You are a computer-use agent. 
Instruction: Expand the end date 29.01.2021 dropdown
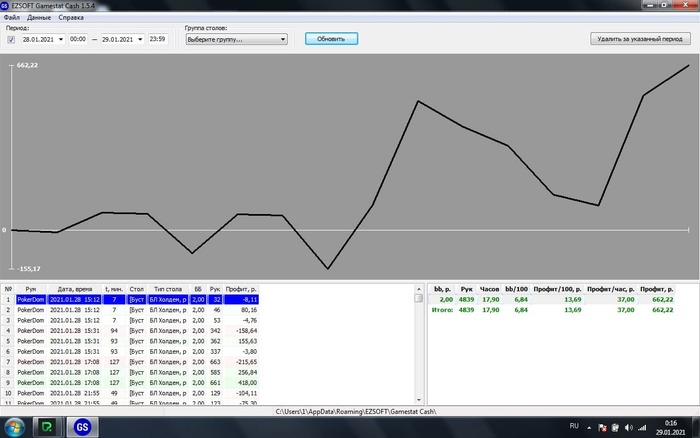(140, 39)
